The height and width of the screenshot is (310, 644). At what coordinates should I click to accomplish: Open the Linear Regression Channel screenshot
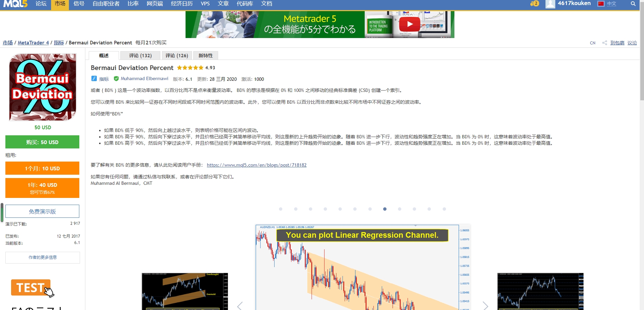363,267
